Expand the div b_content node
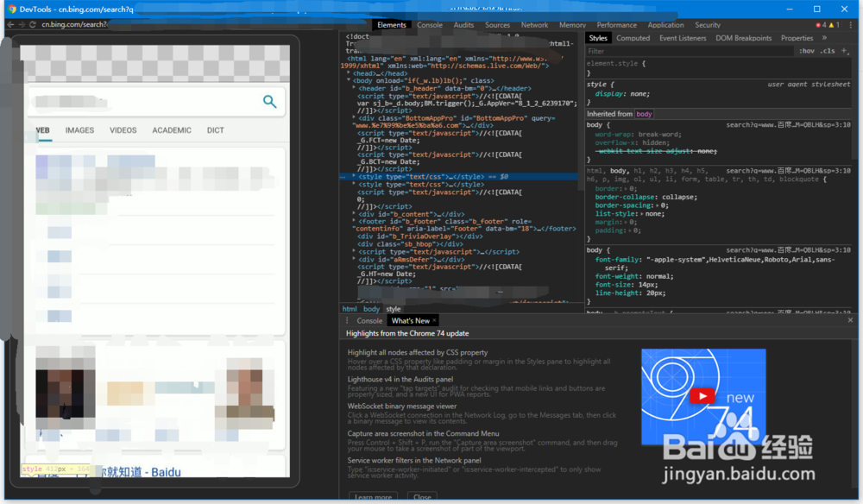Image resolution: width=863 pixels, height=504 pixels. click(x=355, y=214)
